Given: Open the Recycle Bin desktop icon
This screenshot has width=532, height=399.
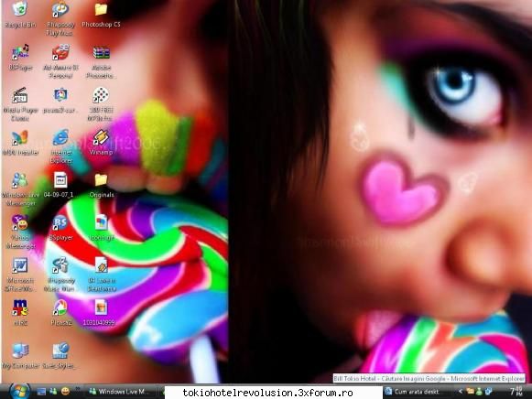Looking at the screenshot, I should pyautogui.click(x=20, y=15).
